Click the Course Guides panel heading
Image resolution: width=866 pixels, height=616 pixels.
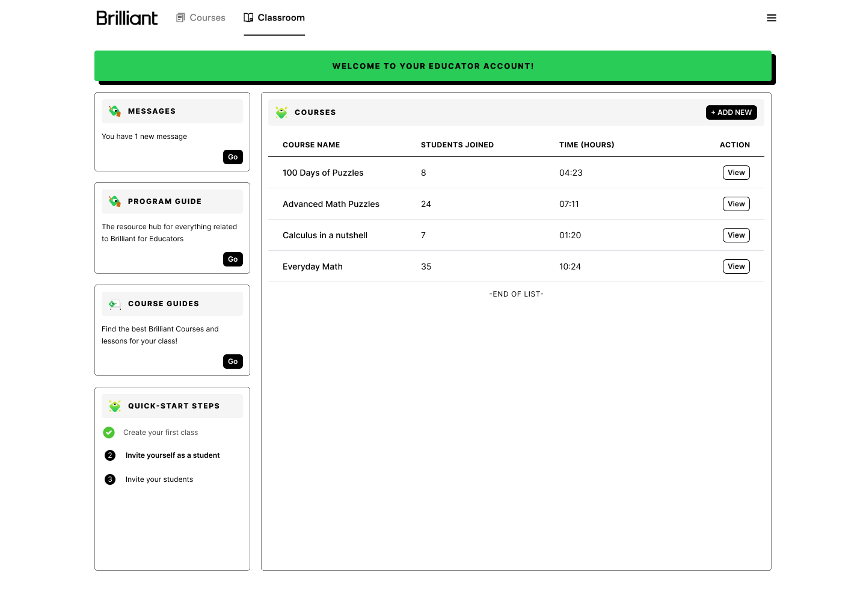[164, 304]
